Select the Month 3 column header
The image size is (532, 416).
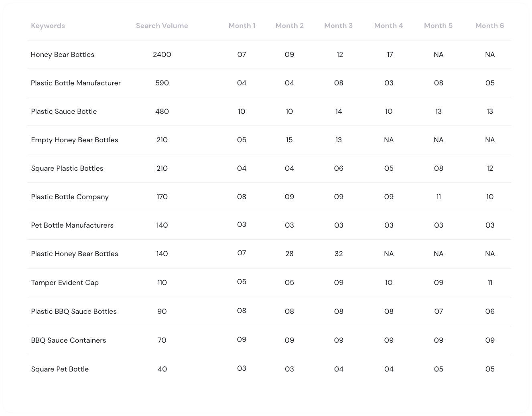coord(338,26)
